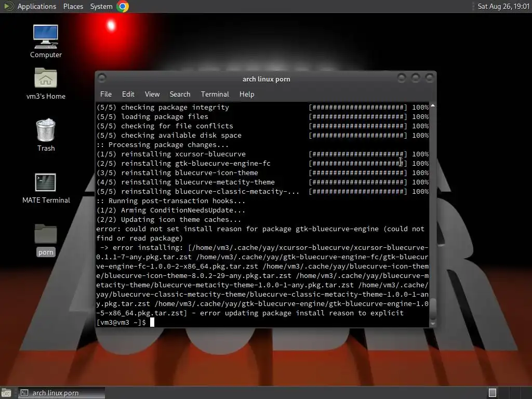The image size is (532, 399).
Task: Close the terminal window
Action: coord(430,78)
